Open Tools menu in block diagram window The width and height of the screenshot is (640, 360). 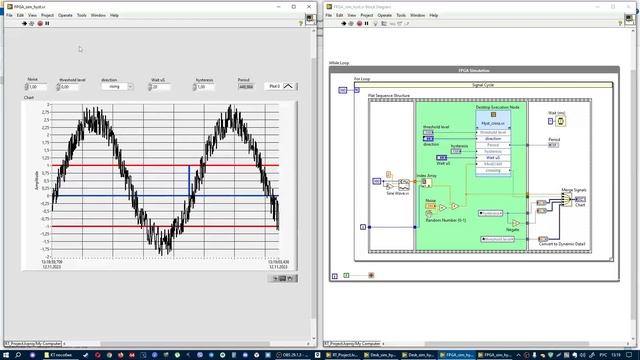(401, 15)
